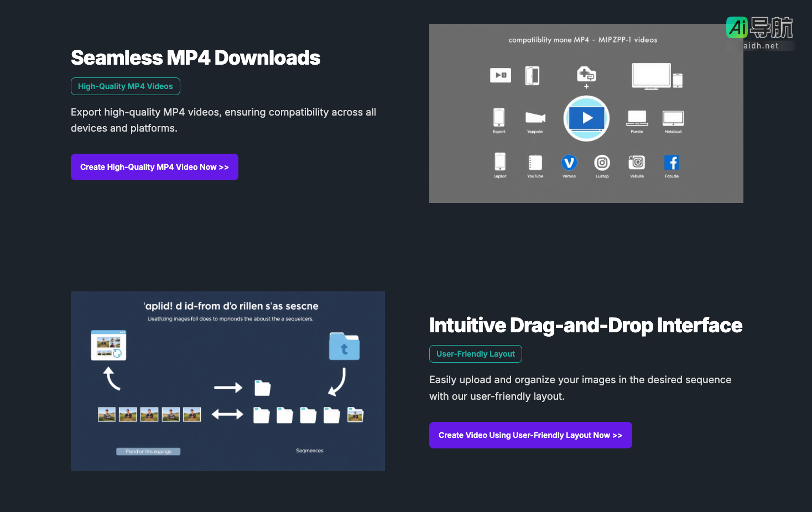Click the gamepad icon above the play button
This screenshot has height=512, width=812.
(x=586, y=74)
